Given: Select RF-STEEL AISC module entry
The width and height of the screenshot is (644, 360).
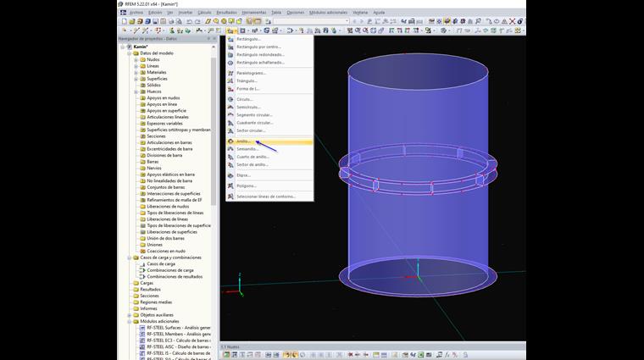Looking at the screenshot, I should click(x=179, y=346).
